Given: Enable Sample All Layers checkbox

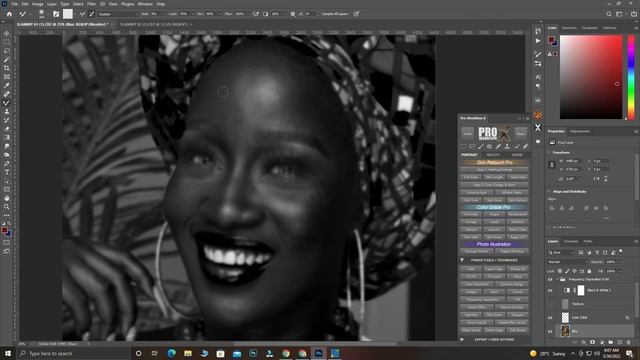Looking at the screenshot, I should [x=319, y=14].
